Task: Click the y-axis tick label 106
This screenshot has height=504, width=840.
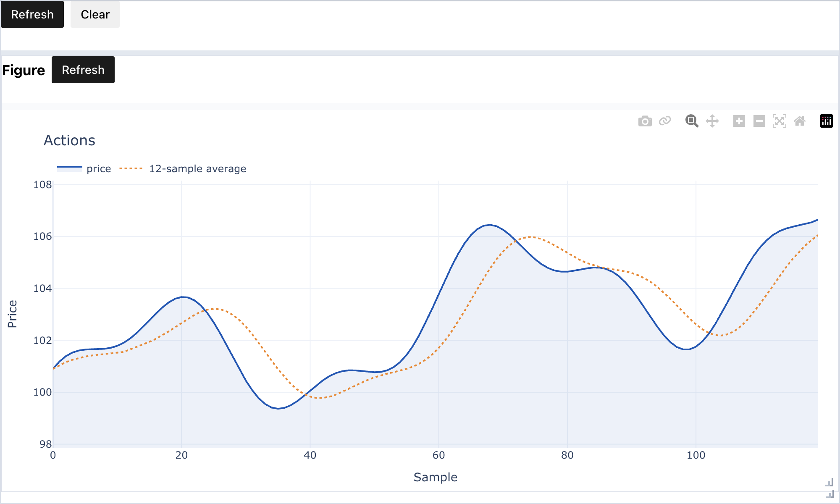Action: [42, 236]
